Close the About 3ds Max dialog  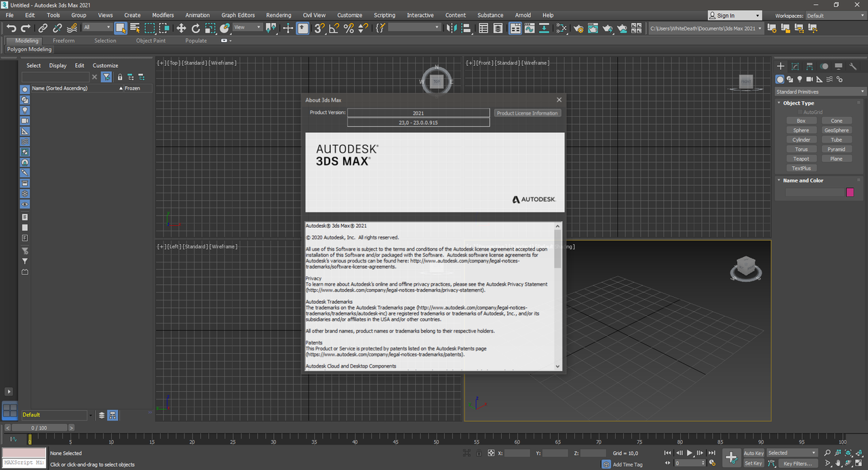(x=559, y=100)
